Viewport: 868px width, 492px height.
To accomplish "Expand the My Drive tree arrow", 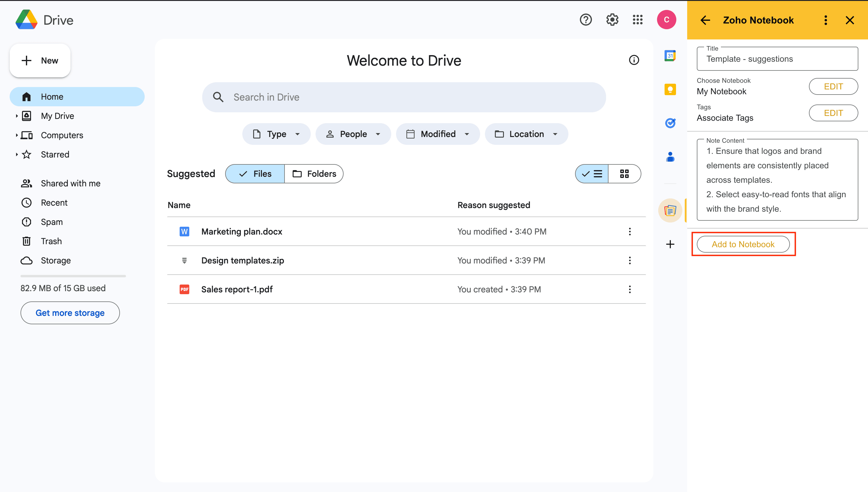I will click(17, 116).
